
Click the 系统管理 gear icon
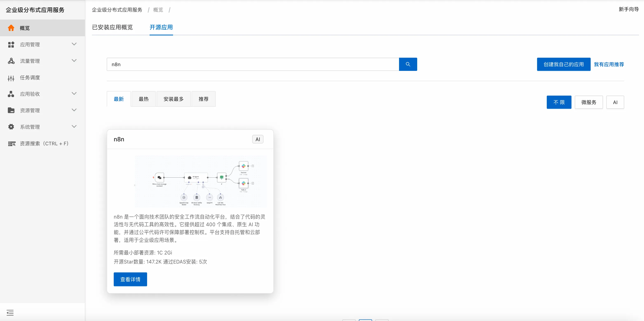11,127
